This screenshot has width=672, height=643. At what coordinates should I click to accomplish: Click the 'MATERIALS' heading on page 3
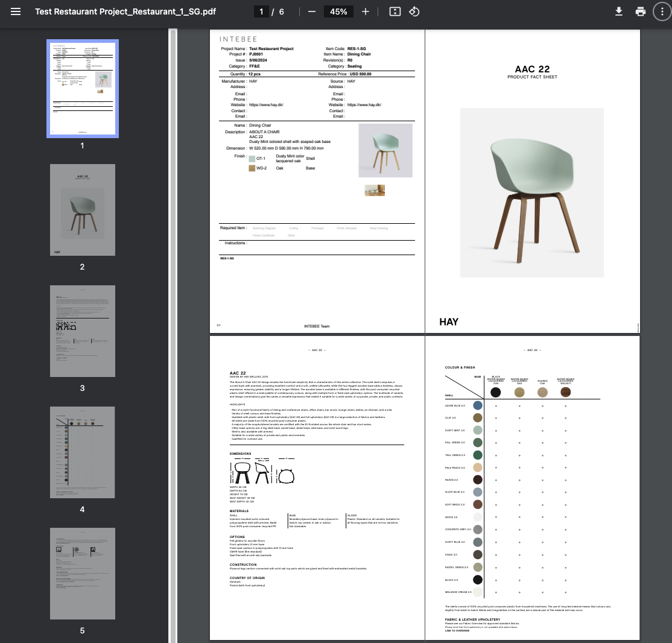click(239, 511)
